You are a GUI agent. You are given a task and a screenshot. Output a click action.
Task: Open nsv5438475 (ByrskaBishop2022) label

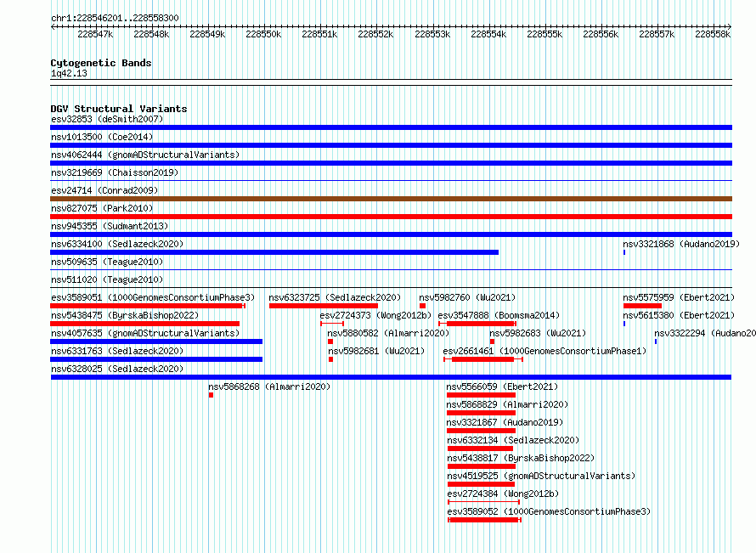(x=125, y=315)
